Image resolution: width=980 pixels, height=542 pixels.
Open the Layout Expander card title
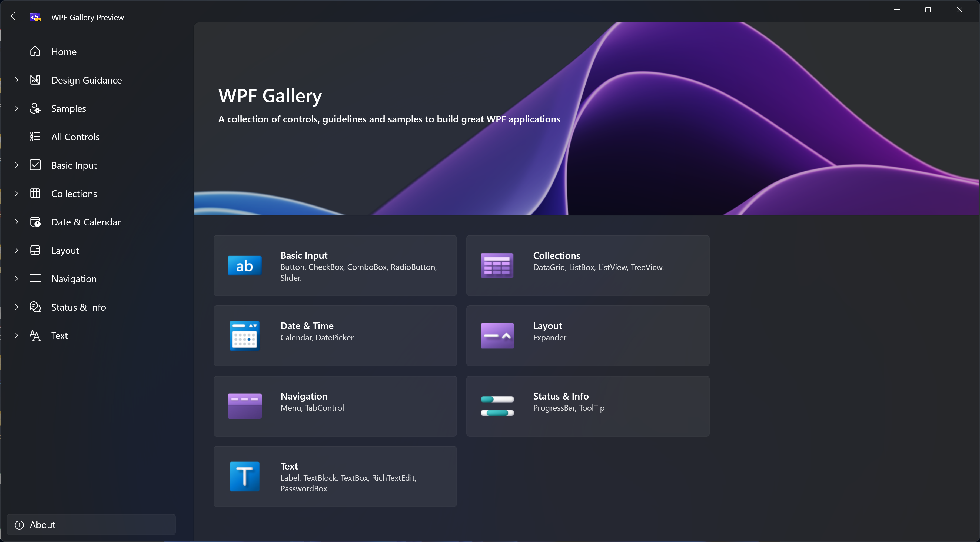pyautogui.click(x=547, y=326)
